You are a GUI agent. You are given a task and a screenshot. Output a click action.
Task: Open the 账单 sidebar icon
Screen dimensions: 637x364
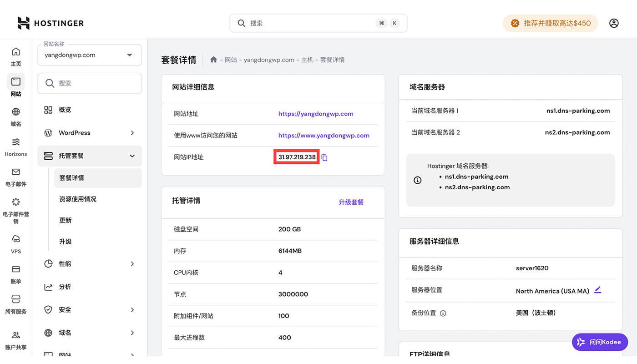15,274
